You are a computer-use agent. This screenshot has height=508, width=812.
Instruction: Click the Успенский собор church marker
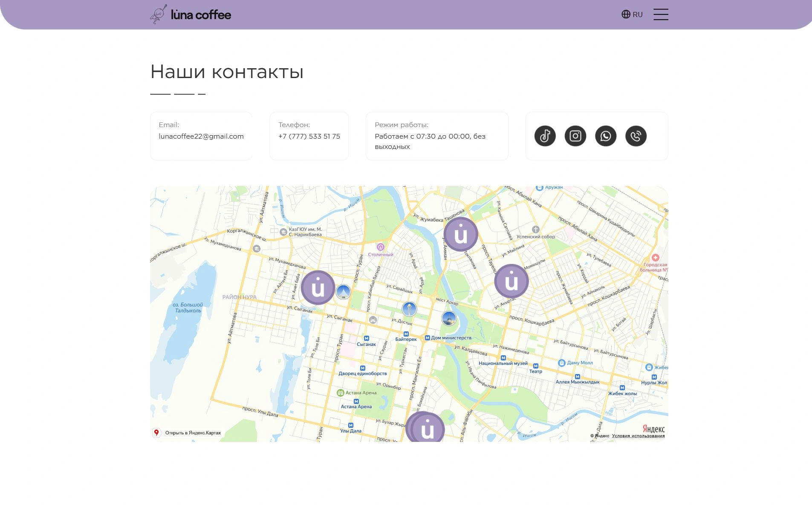(x=536, y=229)
